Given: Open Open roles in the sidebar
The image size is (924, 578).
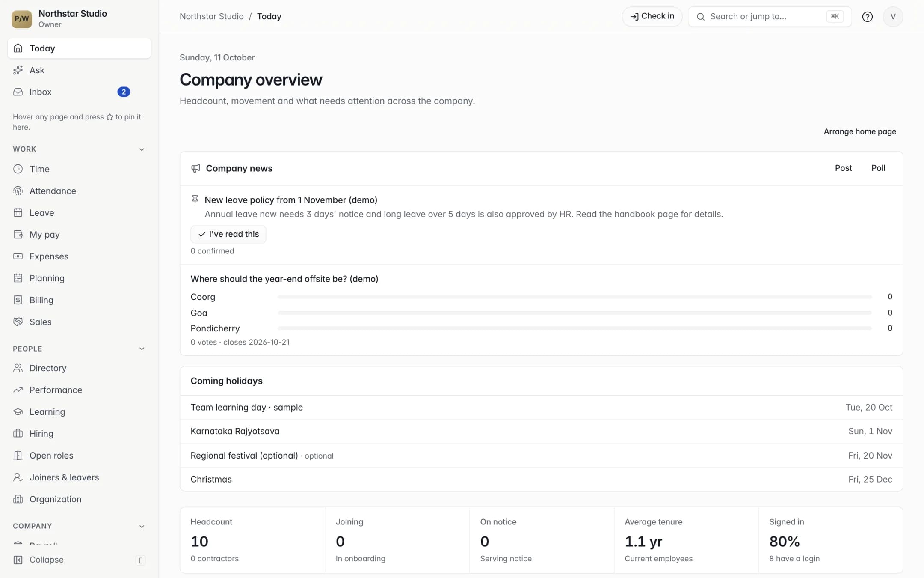Looking at the screenshot, I should 79,456.
